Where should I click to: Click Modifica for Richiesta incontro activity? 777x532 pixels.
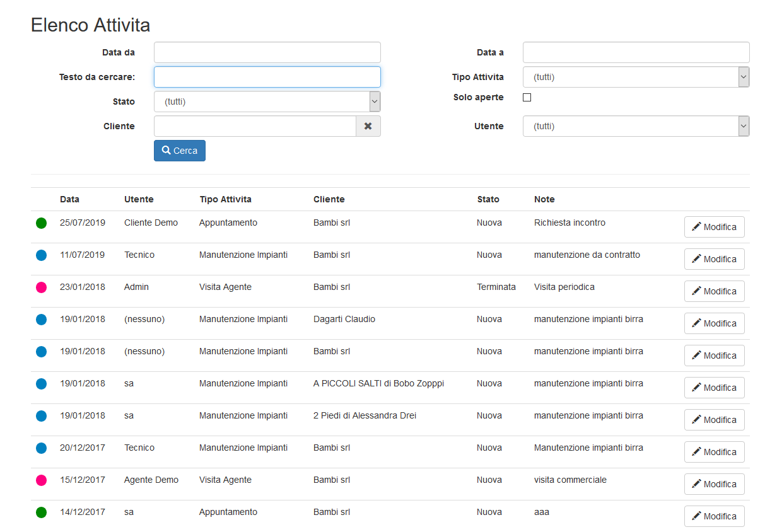[714, 227]
